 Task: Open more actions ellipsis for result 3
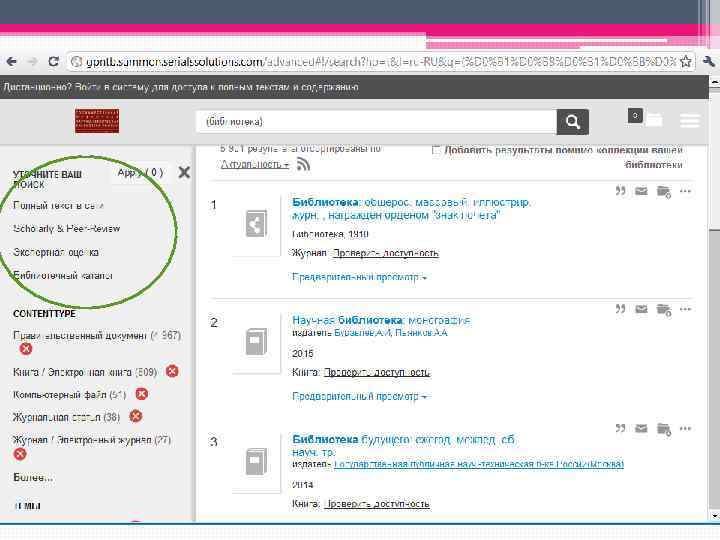pyautogui.click(x=685, y=428)
